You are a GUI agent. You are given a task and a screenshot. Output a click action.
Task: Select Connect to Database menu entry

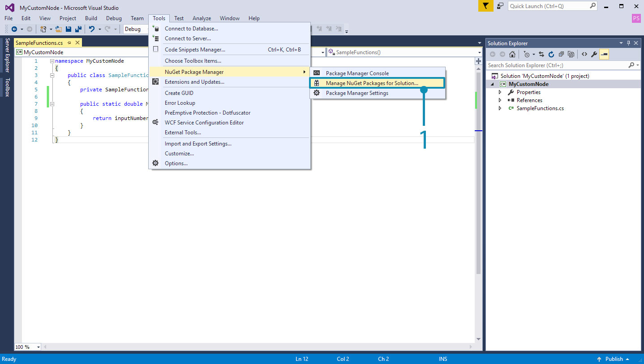[x=229, y=29]
